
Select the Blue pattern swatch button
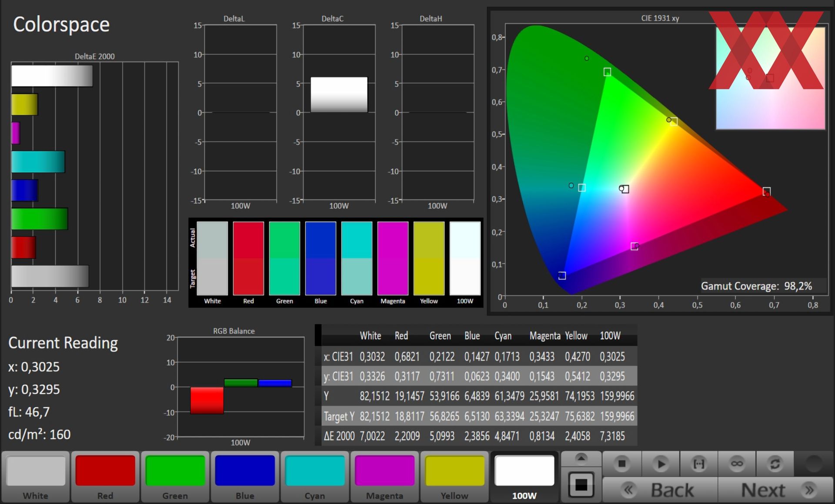(x=245, y=477)
